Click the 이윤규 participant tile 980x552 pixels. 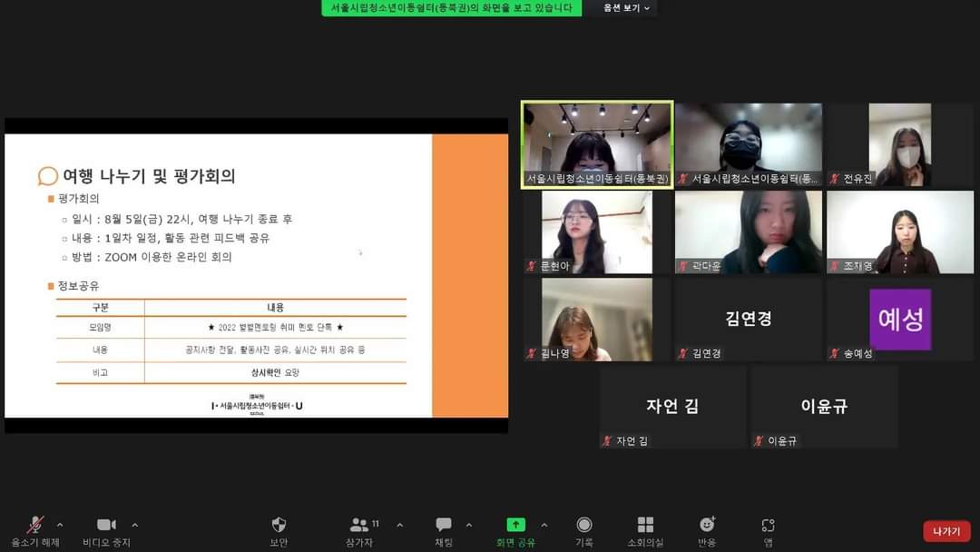tap(824, 407)
